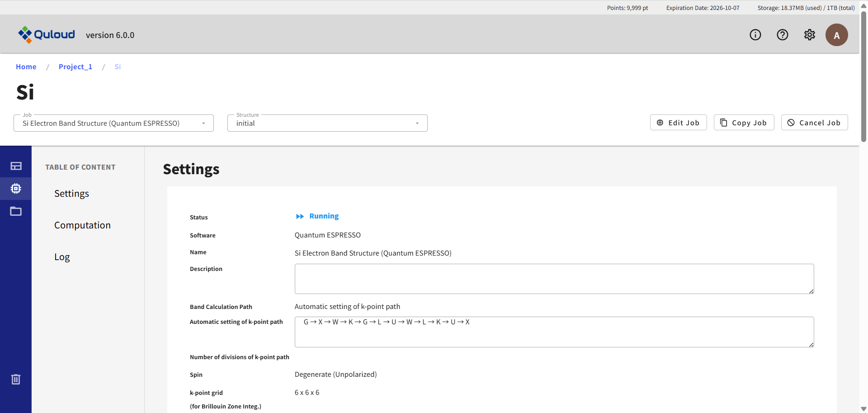Click the trash bin sidebar icon

(x=16, y=379)
